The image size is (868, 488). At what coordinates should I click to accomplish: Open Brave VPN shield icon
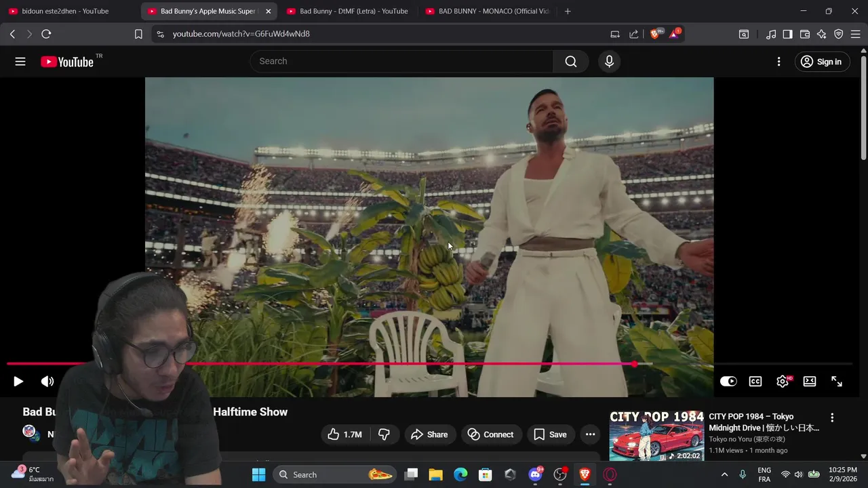839,34
